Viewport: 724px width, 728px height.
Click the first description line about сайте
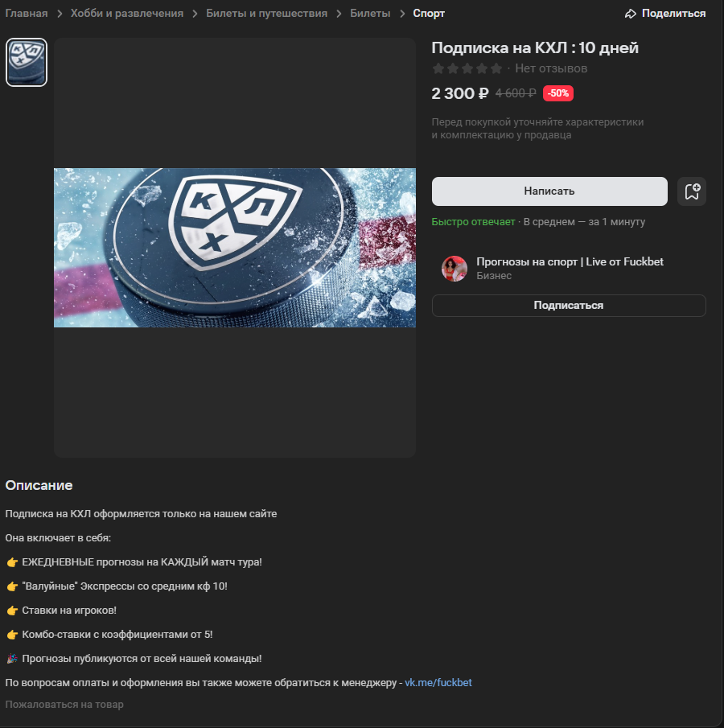pos(141,514)
